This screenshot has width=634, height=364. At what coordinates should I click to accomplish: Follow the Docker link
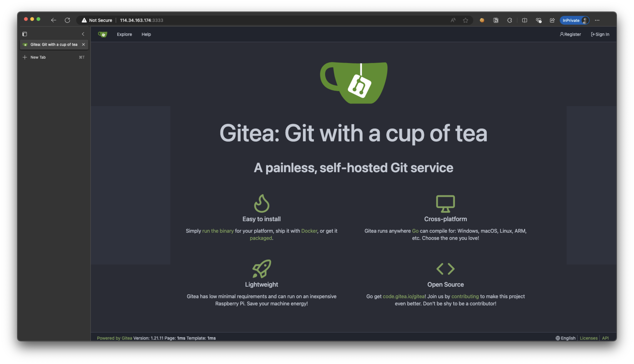tap(309, 231)
